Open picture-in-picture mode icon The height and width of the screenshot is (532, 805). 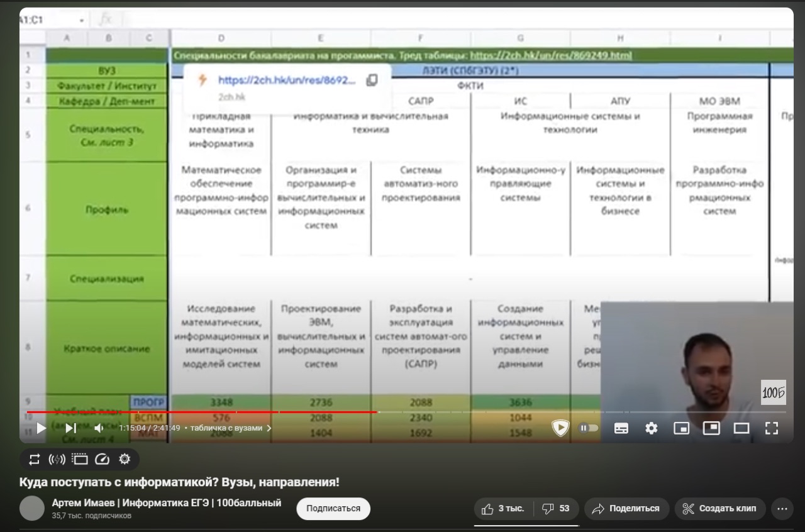click(x=711, y=428)
